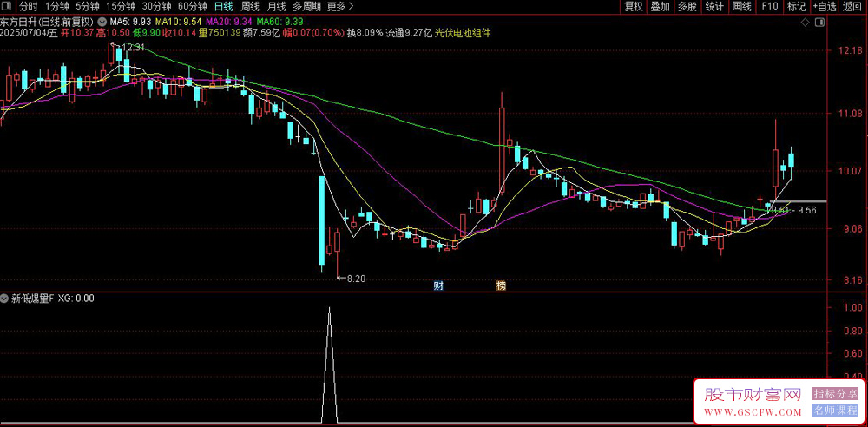Click the MA5: 9.93 label
868x427 pixels.
(131, 22)
